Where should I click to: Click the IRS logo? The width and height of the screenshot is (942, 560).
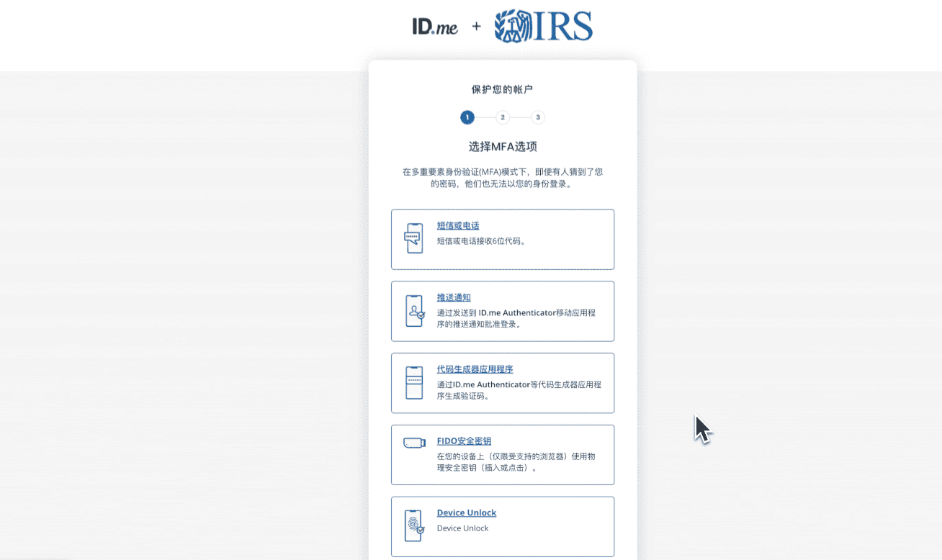tap(544, 26)
